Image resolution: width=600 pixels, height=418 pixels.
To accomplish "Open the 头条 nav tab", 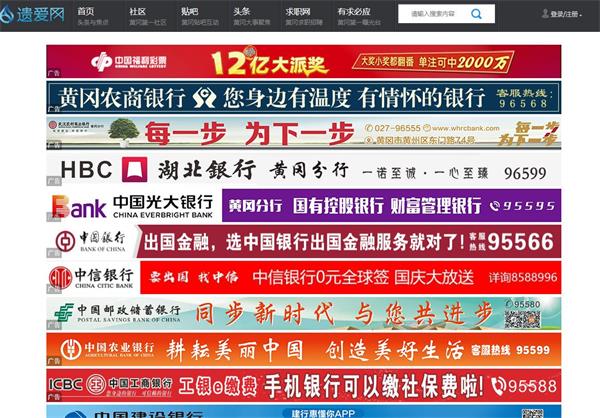I will pos(252,16).
